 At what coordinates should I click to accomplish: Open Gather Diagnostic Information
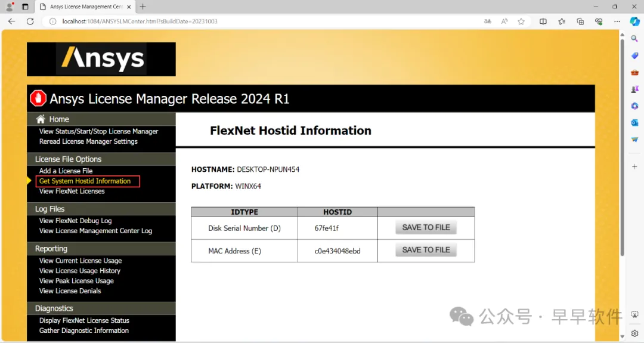pyautogui.click(x=84, y=330)
